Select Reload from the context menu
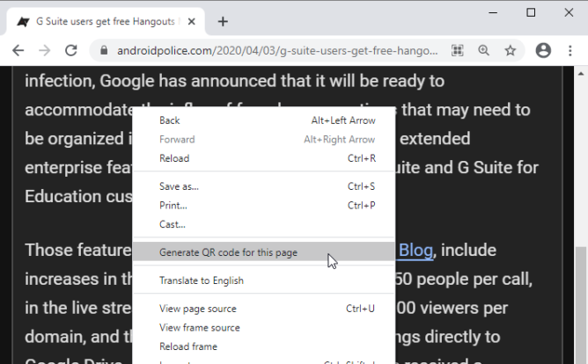Screen dimensions: 588x364 click(x=173, y=158)
